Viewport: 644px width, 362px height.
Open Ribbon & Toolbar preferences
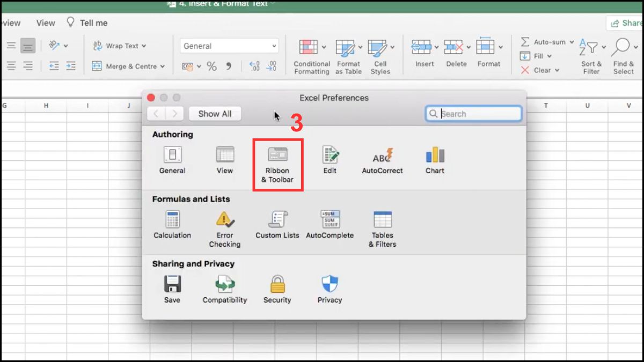coord(277,162)
